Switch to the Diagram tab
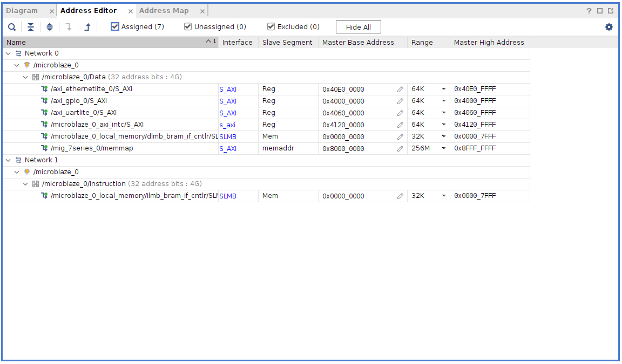The height and width of the screenshot is (364, 622). coord(22,11)
